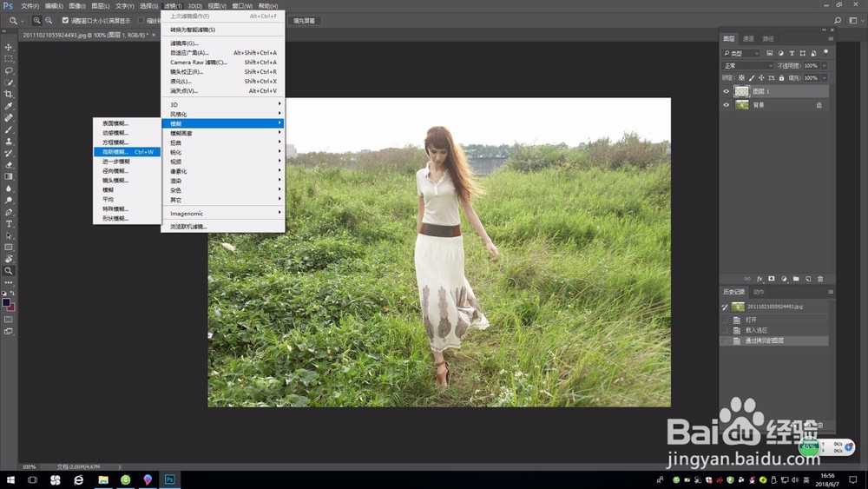Create new adjustment layer icon

pyautogui.click(x=783, y=279)
